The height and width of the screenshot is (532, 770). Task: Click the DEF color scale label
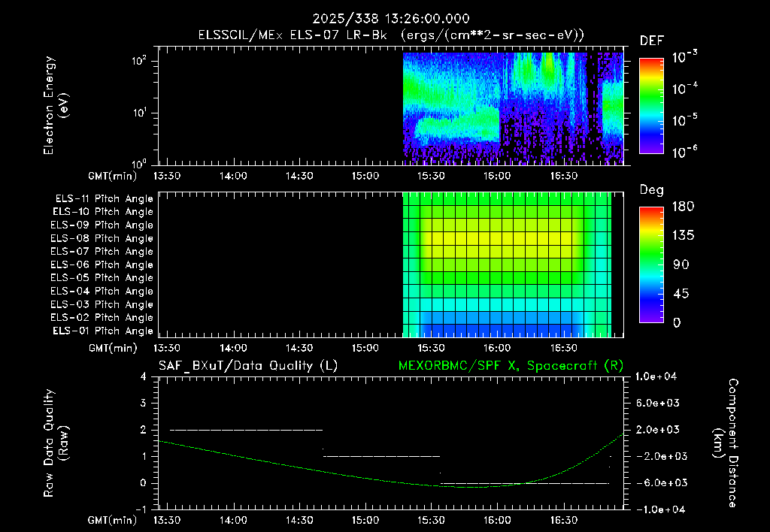tap(652, 41)
